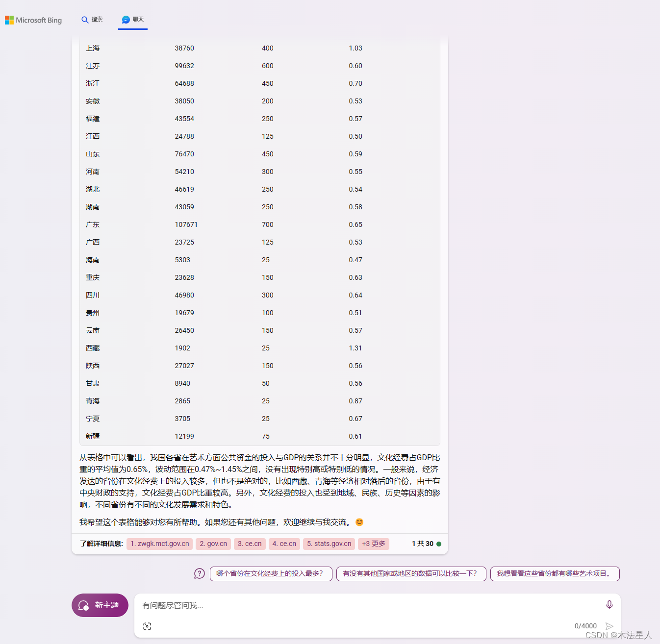Select suggestion 有没有其他国家或地区的数据可以比较一下?

click(x=411, y=573)
